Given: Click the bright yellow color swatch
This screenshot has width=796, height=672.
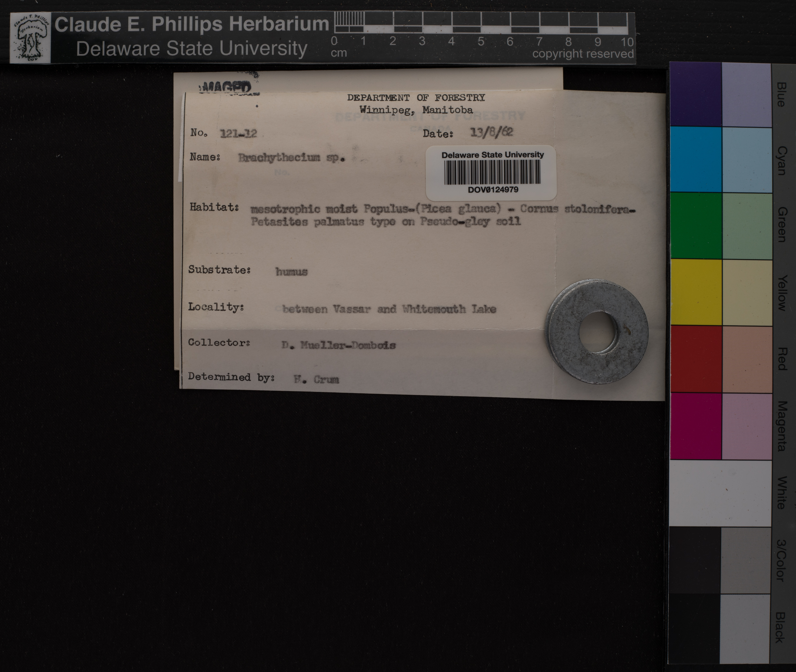Looking at the screenshot, I should (695, 292).
